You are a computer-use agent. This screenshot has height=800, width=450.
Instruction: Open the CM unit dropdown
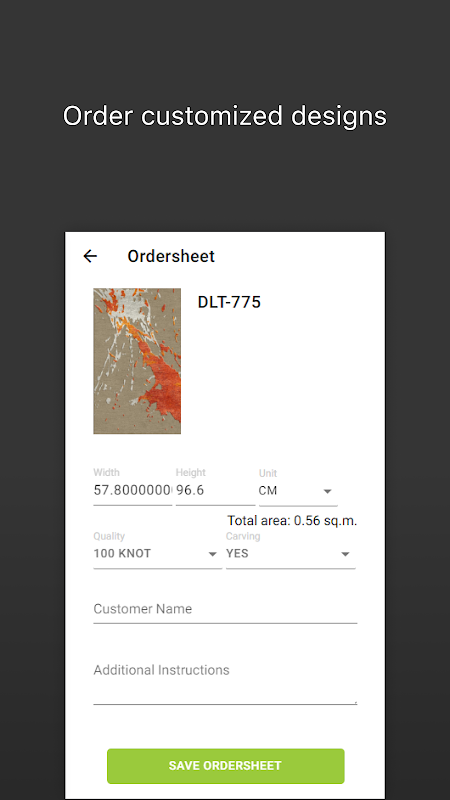click(298, 491)
